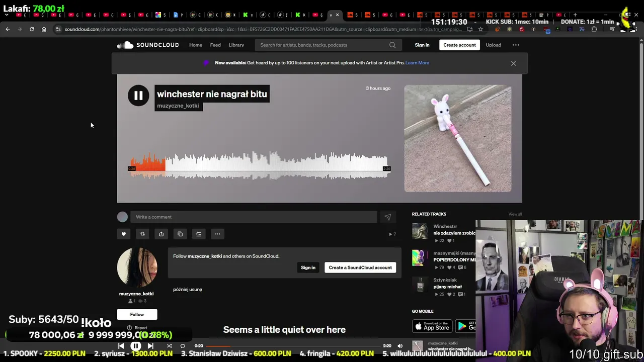Report this track
The width and height of the screenshot is (644, 362).
coord(137,328)
